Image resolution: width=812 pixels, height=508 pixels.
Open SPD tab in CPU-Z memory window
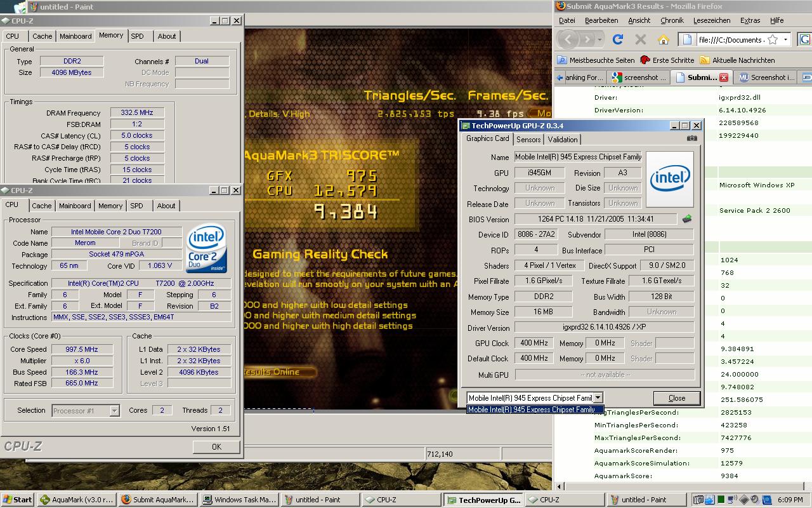(137, 36)
